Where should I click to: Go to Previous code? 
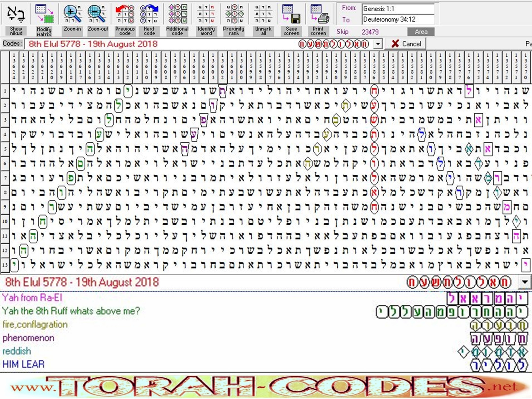125,14
